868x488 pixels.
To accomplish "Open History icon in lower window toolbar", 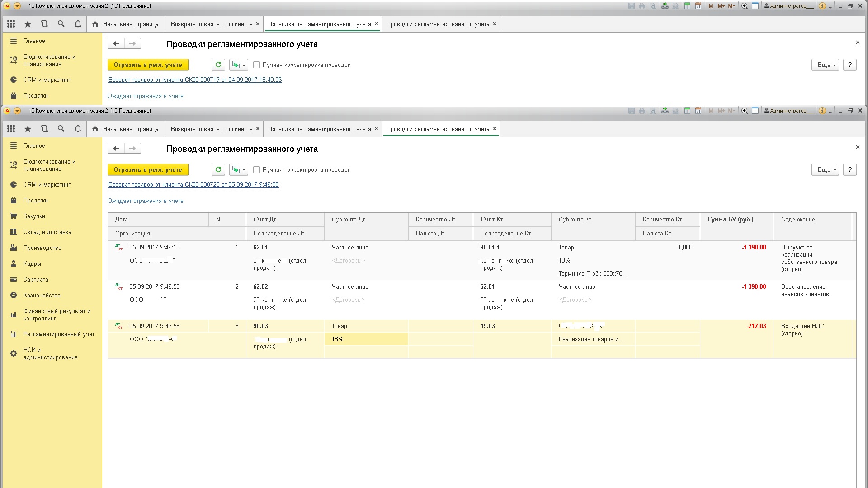I will pos(44,129).
